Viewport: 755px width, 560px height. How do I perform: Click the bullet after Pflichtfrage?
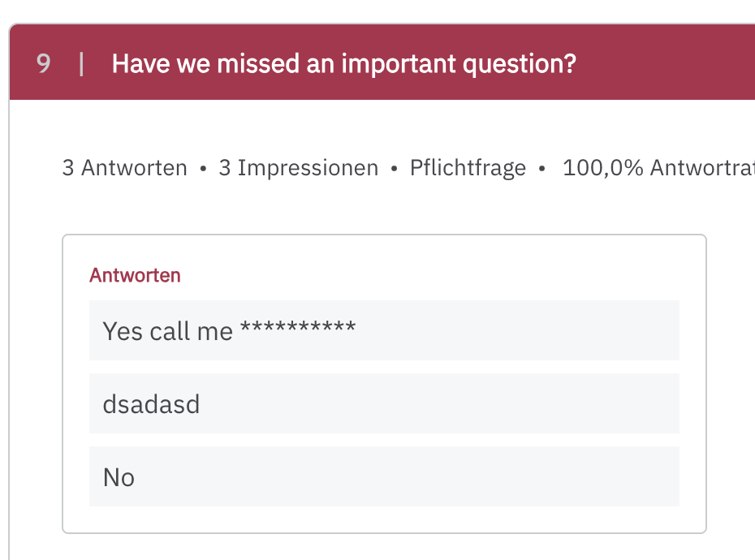542,169
